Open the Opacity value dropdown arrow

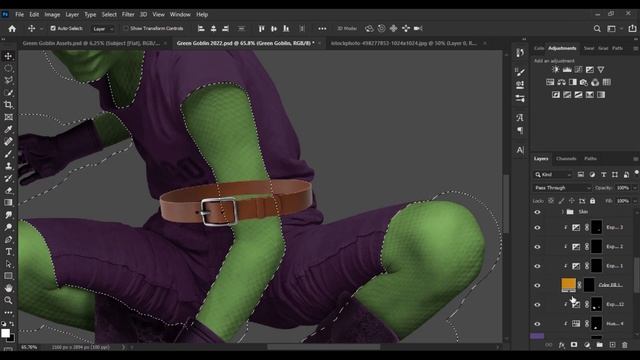(635, 188)
